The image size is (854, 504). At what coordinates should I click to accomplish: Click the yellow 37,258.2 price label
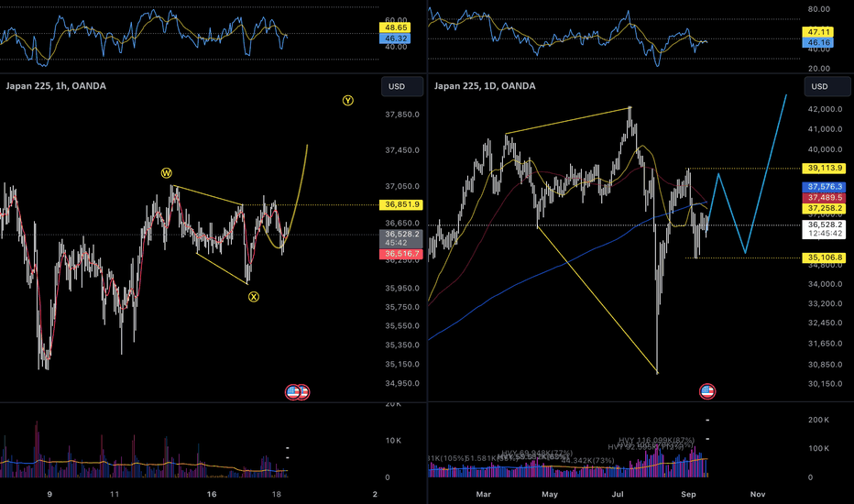tap(825, 208)
